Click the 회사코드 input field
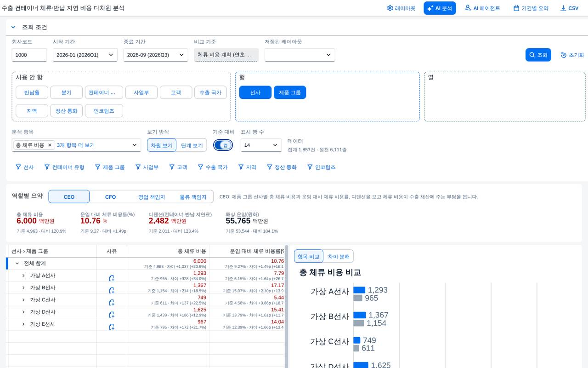This screenshot has height=368, width=588. 29,55
